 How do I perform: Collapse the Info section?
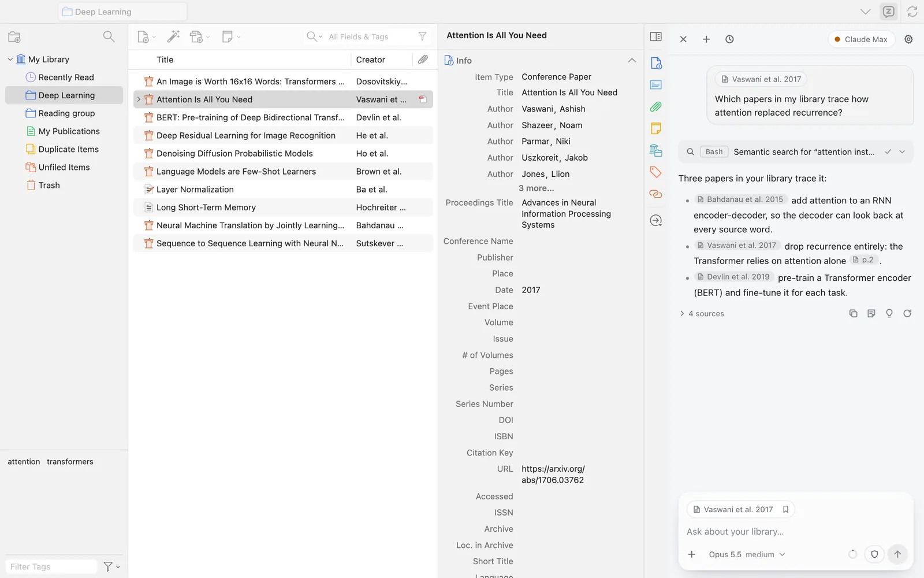pyautogui.click(x=632, y=61)
